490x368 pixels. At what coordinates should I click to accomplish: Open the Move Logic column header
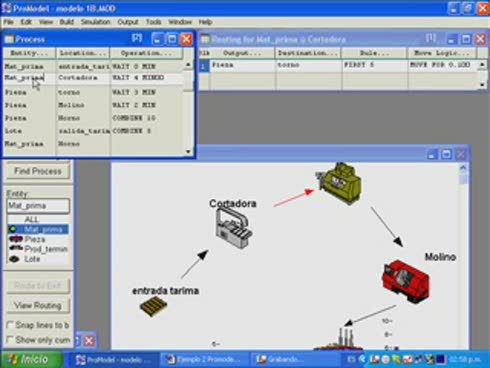(442, 53)
